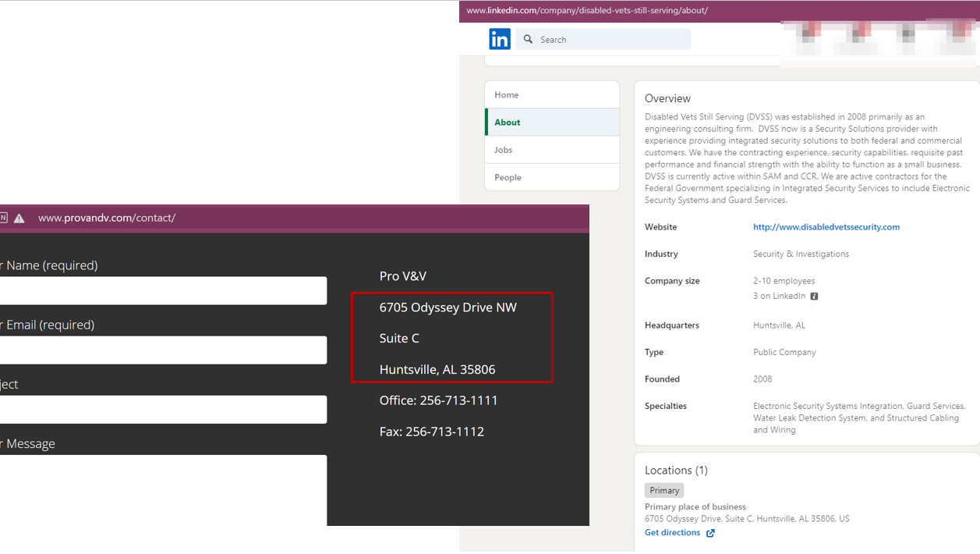Click the Specialties label in Overview
The image size is (980, 554).
point(666,406)
